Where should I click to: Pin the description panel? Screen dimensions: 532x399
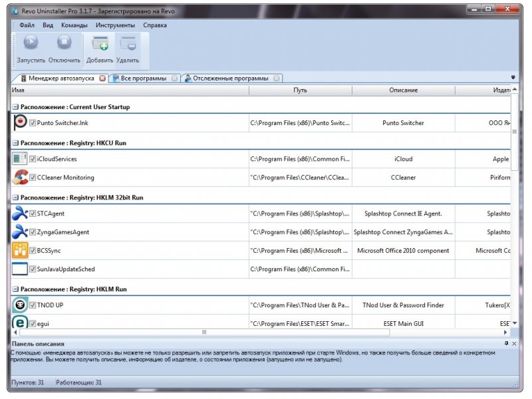(506, 343)
